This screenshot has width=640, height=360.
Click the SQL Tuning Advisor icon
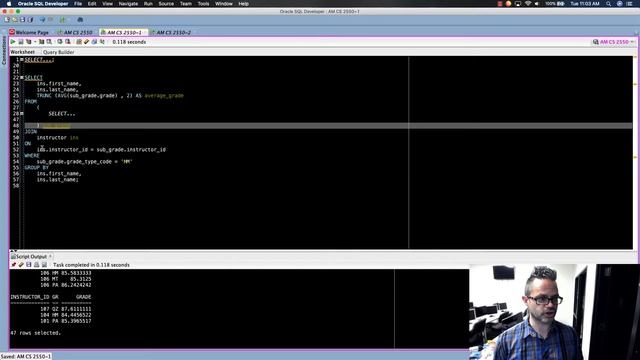(49, 42)
